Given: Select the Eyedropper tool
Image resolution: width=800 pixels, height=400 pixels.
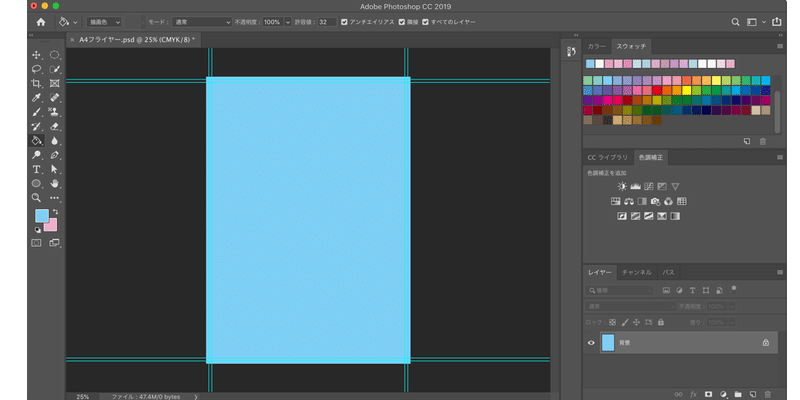Looking at the screenshot, I should 37,97.
